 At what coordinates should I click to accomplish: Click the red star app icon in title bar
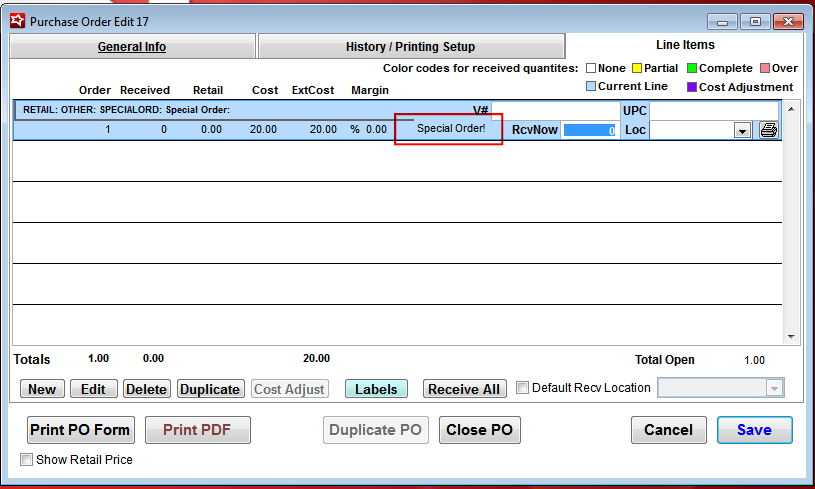click(18, 21)
